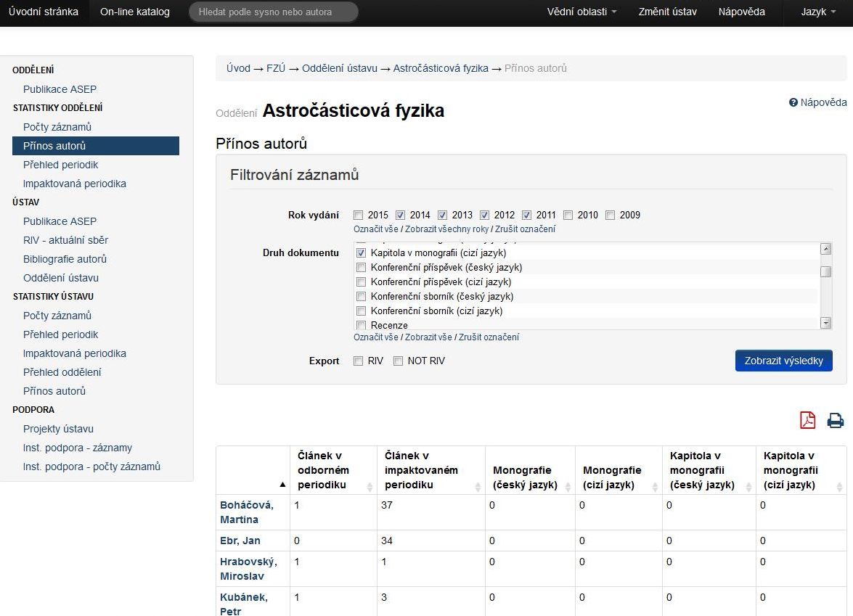Image resolution: width=853 pixels, height=616 pixels.
Task: Select Přehled periodik under Statistiky oddělení
Action: (60, 165)
